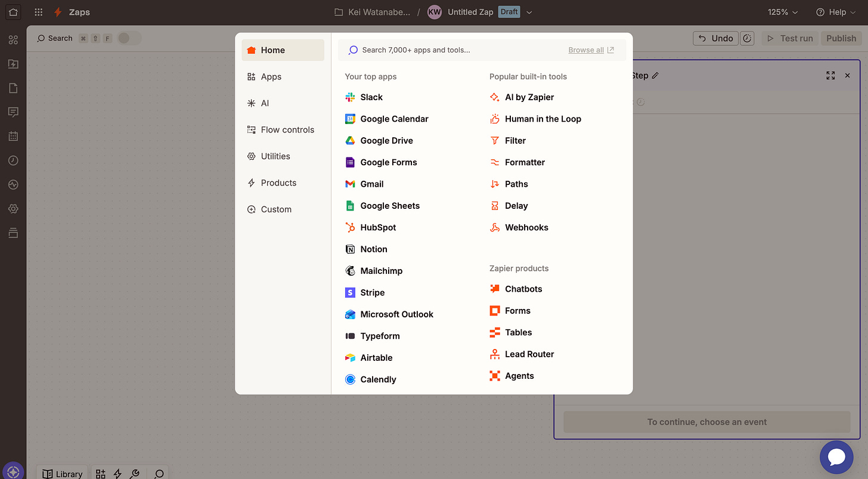The image size is (868, 479).
Task: Select Calendly app
Action: 370,379
